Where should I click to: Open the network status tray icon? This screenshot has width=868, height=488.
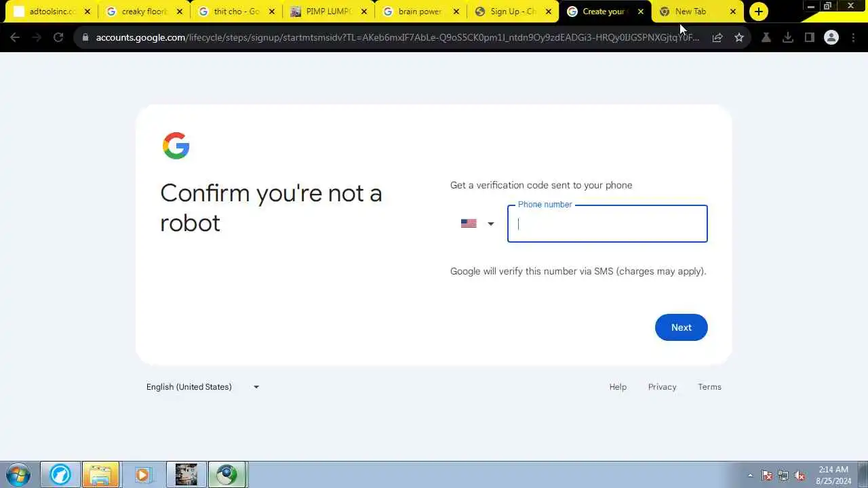[783, 475]
